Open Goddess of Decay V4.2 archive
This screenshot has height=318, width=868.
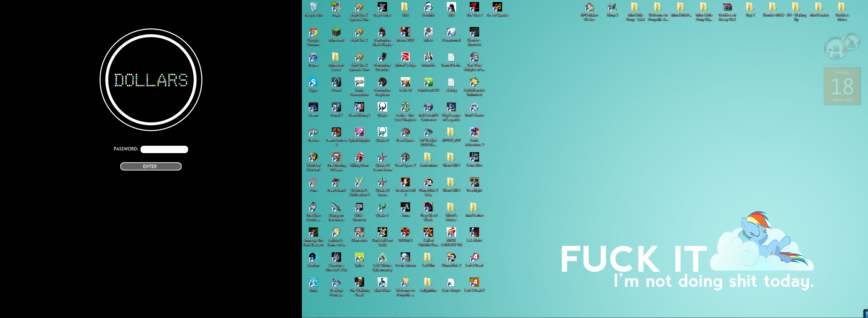(x=727, y=11)
